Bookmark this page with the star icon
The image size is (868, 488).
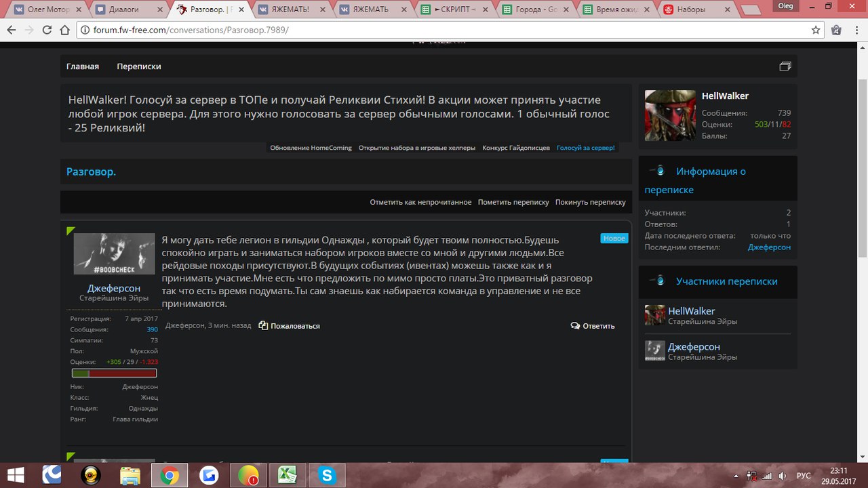pos(816,30)
